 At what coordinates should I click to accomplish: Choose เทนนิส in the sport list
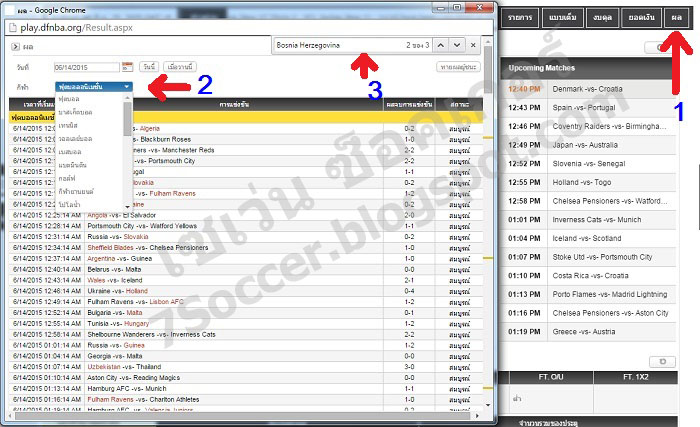68,126
